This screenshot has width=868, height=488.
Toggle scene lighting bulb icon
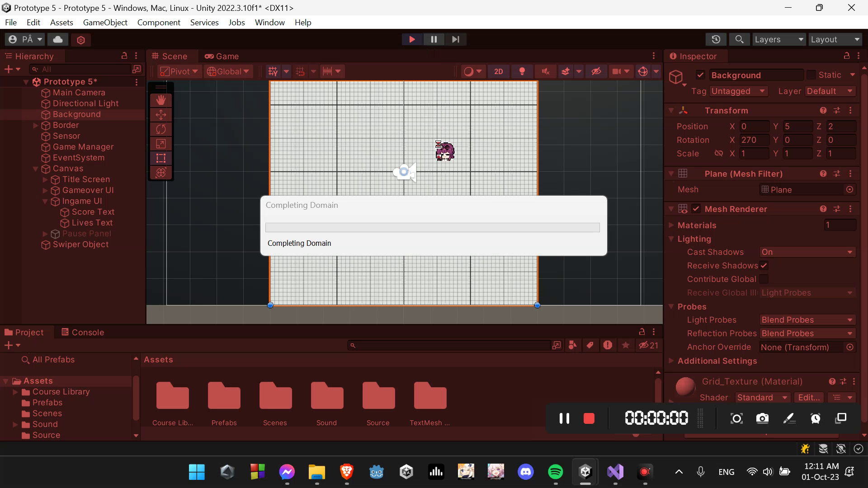tap(522, 71)
